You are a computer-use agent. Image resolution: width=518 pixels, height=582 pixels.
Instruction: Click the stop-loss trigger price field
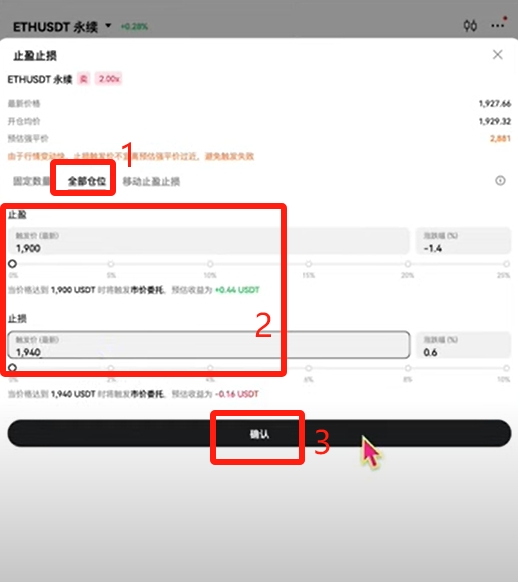(x=209, y=345)
